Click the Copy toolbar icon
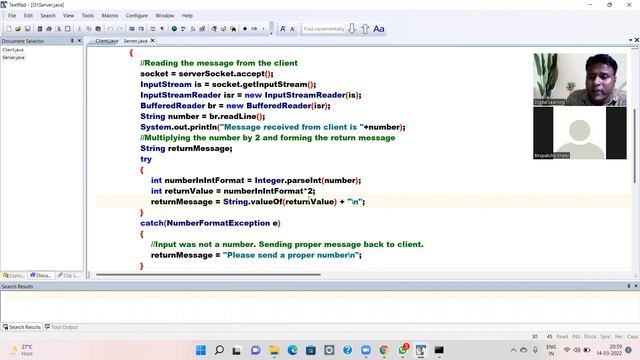This screenshot has width=640, height=360. pyautogui.click(x=89, y=29)
